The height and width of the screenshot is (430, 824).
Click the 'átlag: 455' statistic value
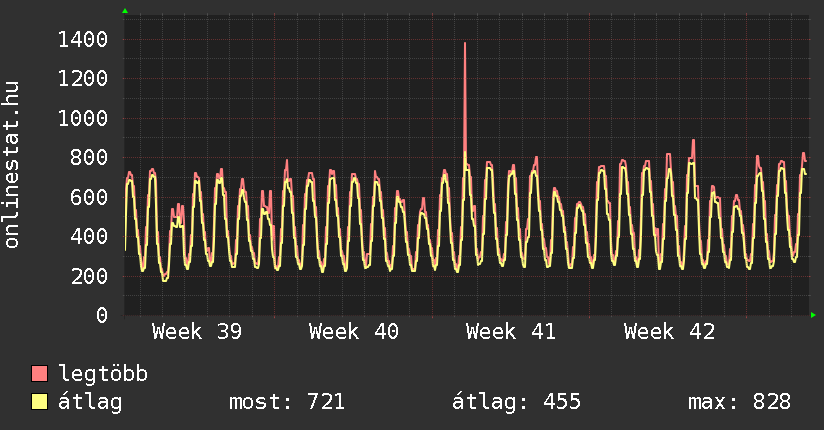pyautogui.click(x=517, y=402)
